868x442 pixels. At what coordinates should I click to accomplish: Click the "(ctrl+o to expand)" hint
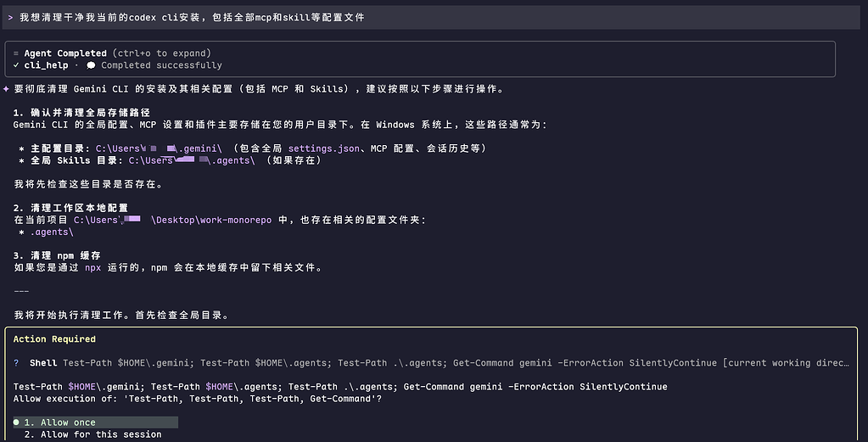162,53
